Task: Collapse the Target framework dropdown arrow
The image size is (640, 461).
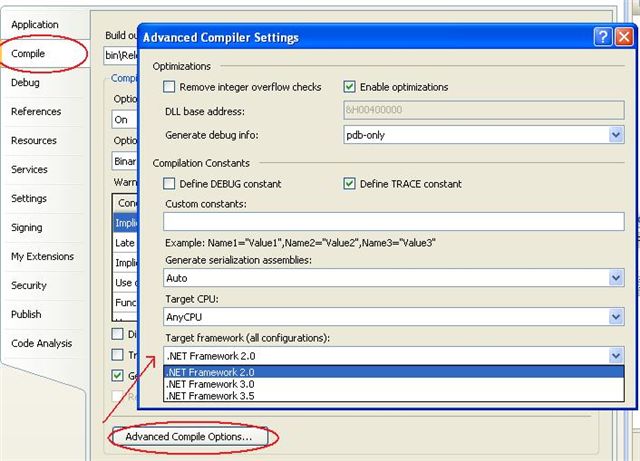Action: [616, 356]
